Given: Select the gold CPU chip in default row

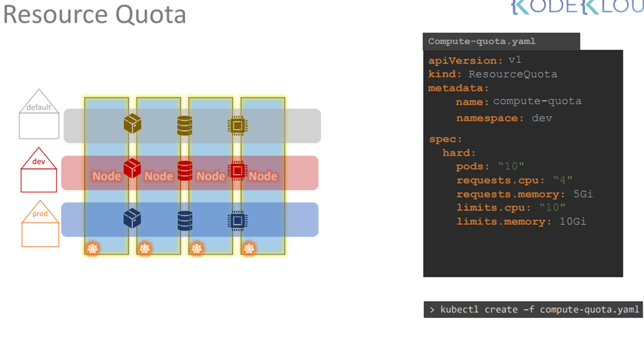Looking at the screenshot, I should (x=238, y=126).
